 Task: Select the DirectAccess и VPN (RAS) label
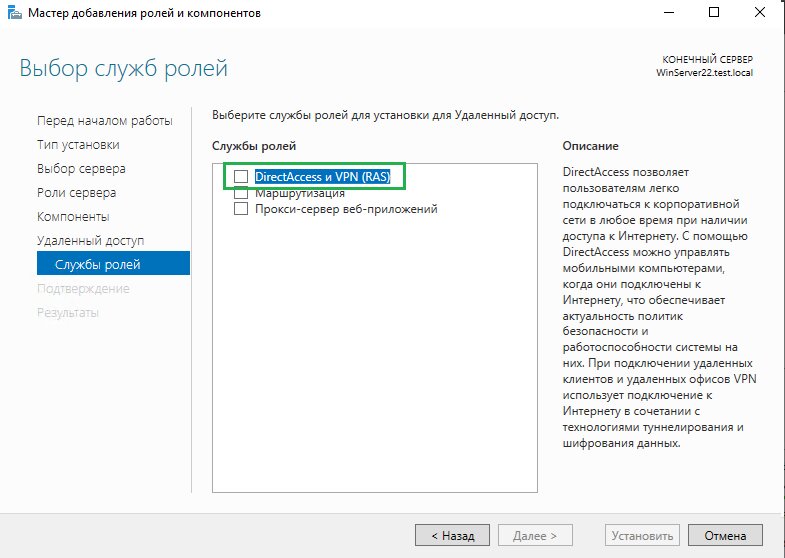(x=322, y=176)
